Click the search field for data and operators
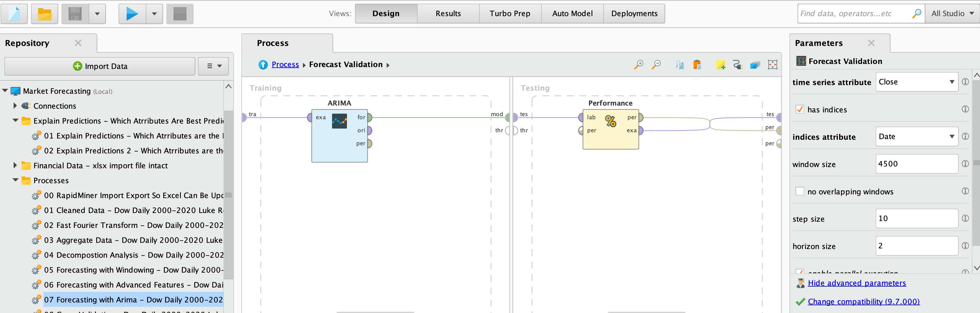 (x=855, y=14)
